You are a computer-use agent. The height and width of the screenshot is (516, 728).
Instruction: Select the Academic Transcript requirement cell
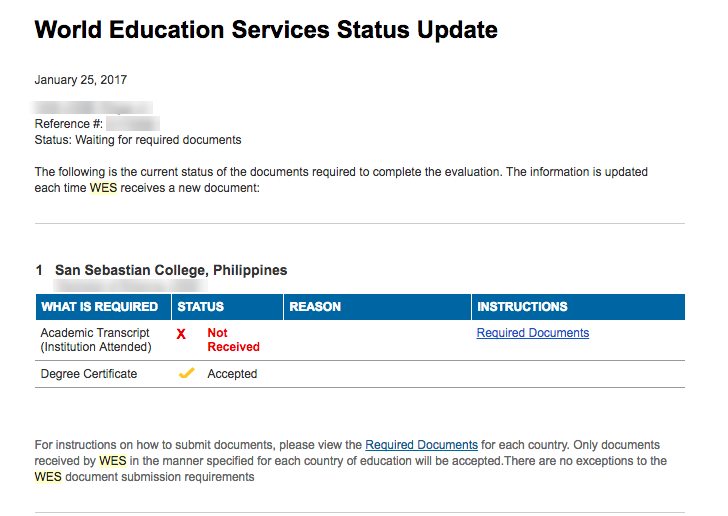(x=95, y=340)
